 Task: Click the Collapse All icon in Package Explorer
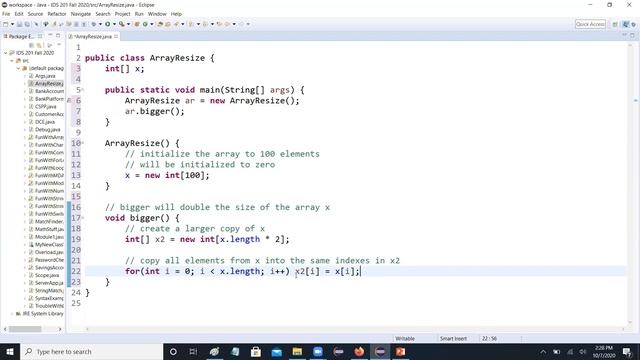tap(32, 45)
